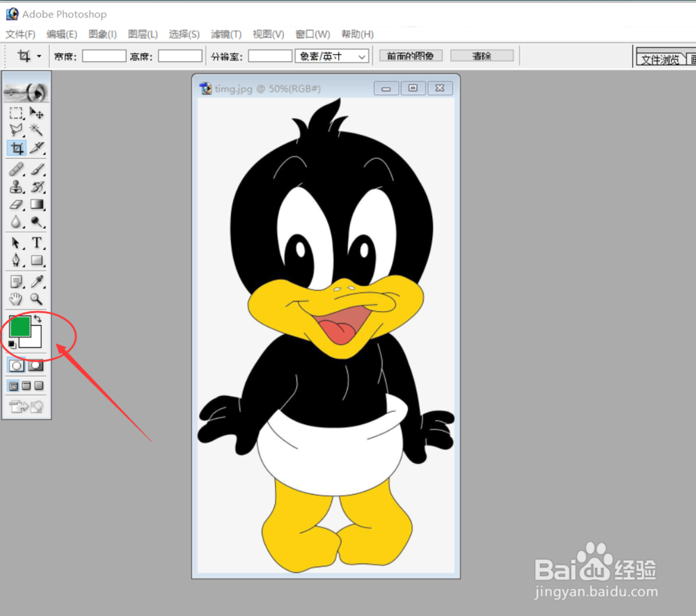Open Adobe Online from the toolbox header image
This screenshot has width=696, height=616.
click(26, 92)
